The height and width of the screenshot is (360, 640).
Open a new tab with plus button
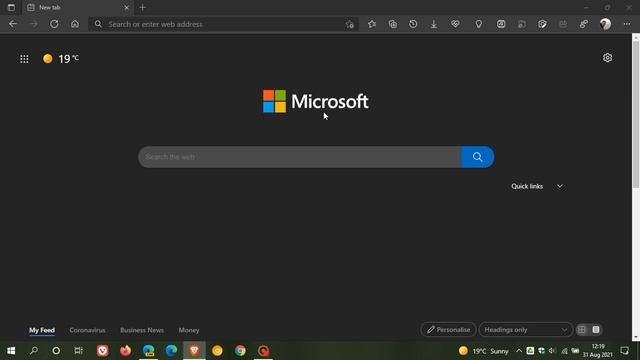click(142, 7)
